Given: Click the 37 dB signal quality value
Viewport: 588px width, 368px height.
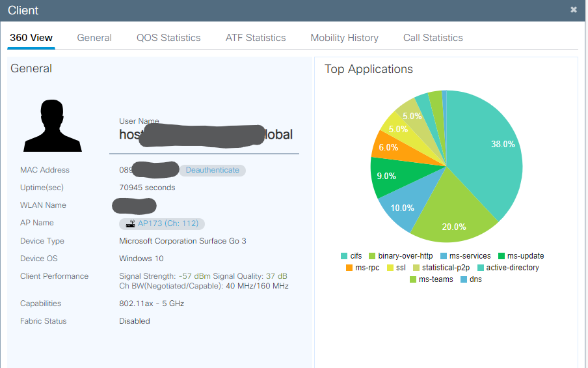Looking at the screenshot, I should pyautogui.click(x=276, y=276).
